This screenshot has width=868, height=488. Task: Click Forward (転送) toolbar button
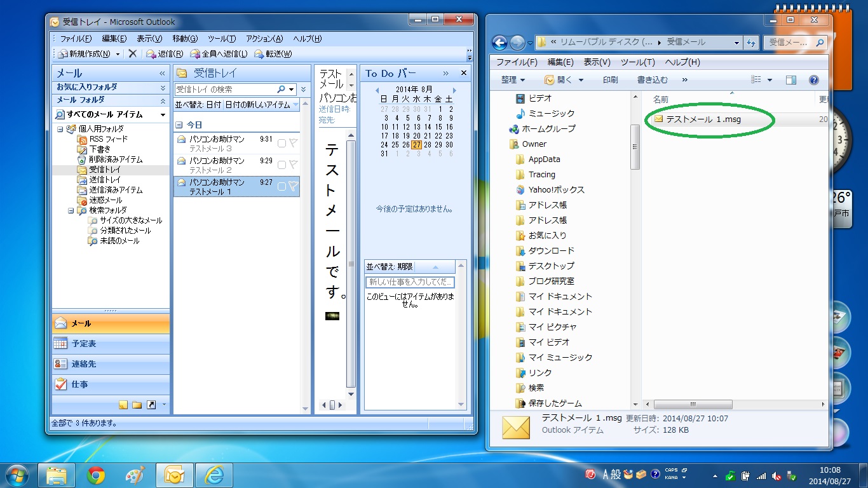(x=273, y=54)
